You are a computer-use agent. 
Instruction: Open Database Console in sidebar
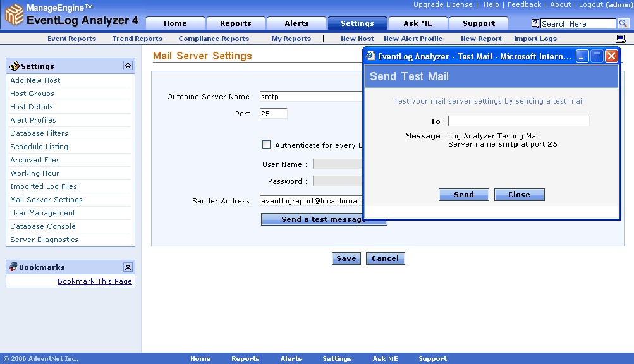tap(43, 226)
